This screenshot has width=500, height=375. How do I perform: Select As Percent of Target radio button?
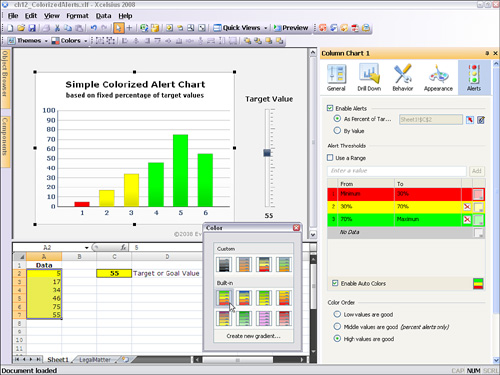[337, 119]
